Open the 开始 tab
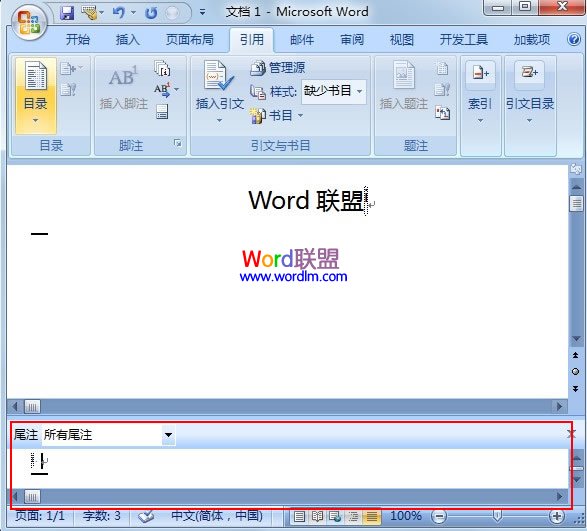The width and height of the screenshot is (587, 531). (x=77, y=39)
